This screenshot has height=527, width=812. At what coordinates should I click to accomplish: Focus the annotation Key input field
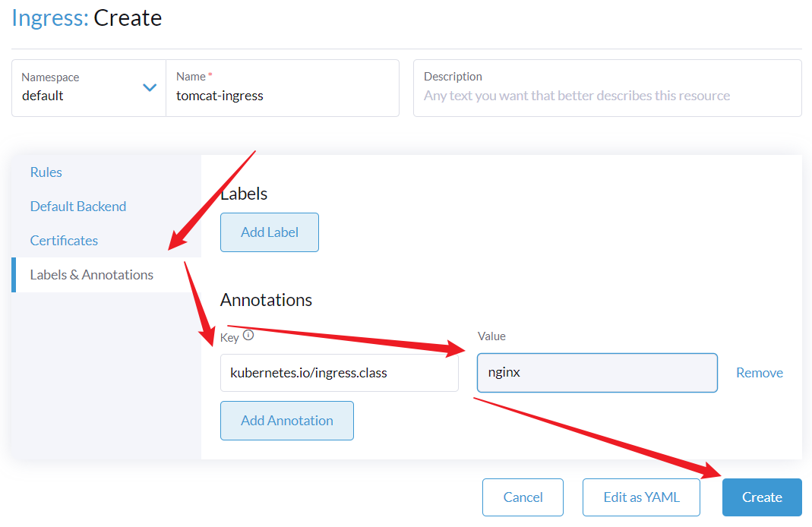pos(339,373)
